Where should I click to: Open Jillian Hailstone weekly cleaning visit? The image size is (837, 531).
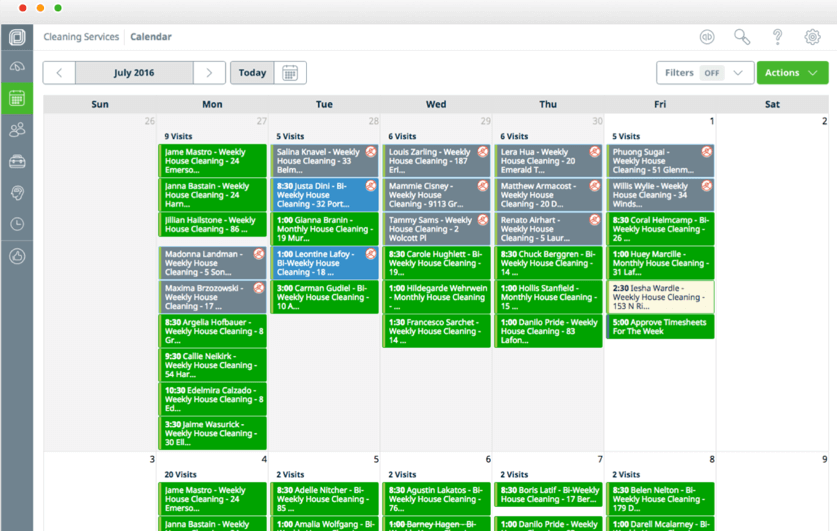coord(212,225)
